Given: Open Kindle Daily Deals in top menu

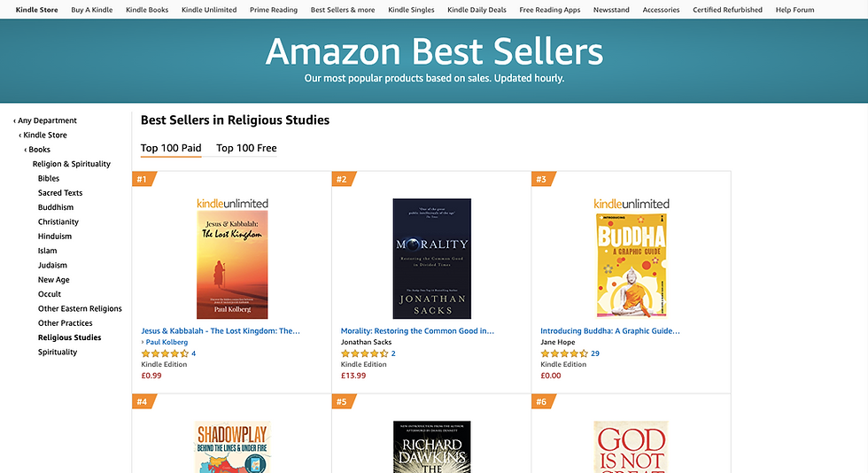Looking at the screenshot, I should coord(477,10).
